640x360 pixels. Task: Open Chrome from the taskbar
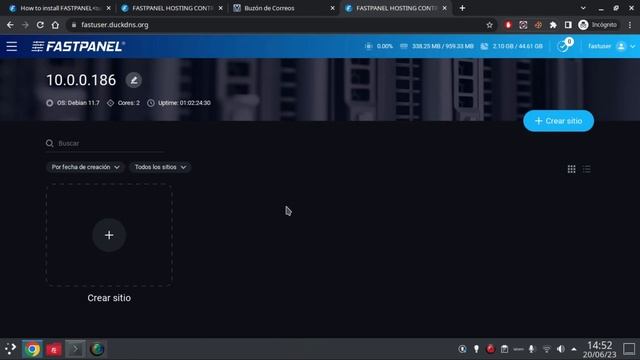(x=32, y=349)
